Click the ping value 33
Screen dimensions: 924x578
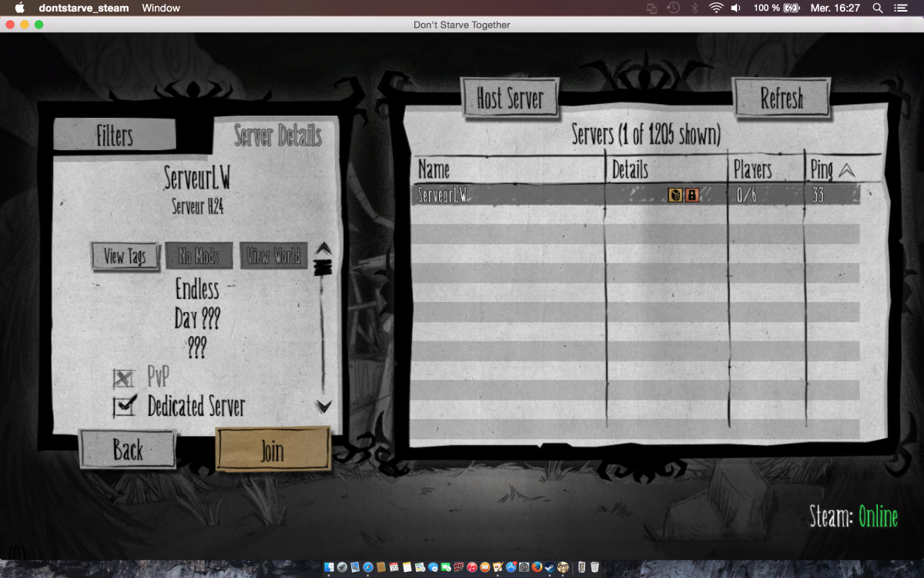[819, 196]
